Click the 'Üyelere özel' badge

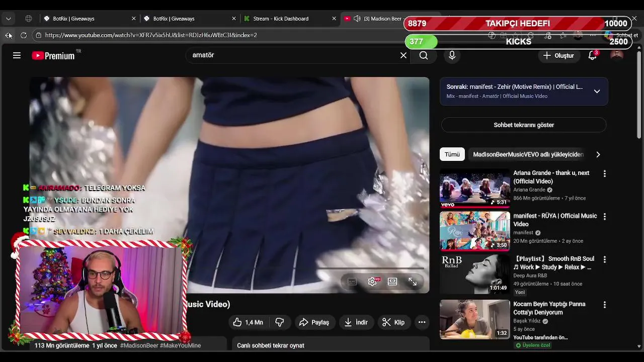click(533, 345)
